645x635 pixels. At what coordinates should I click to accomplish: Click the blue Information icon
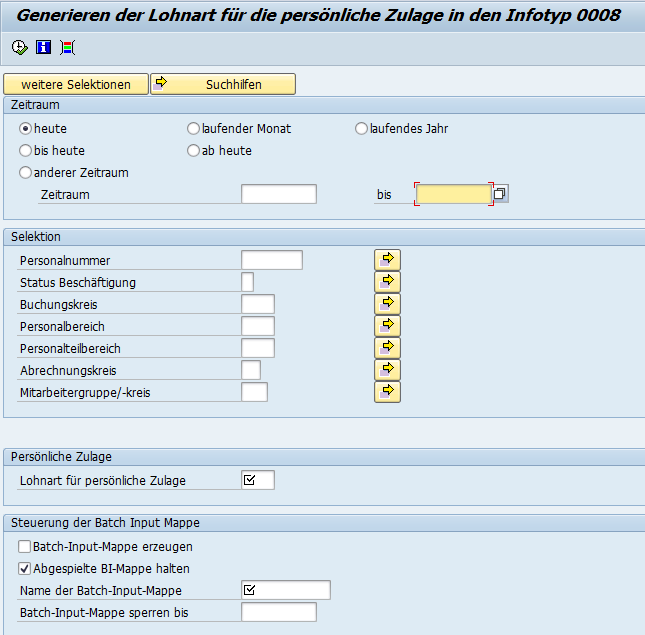(43, 47)
